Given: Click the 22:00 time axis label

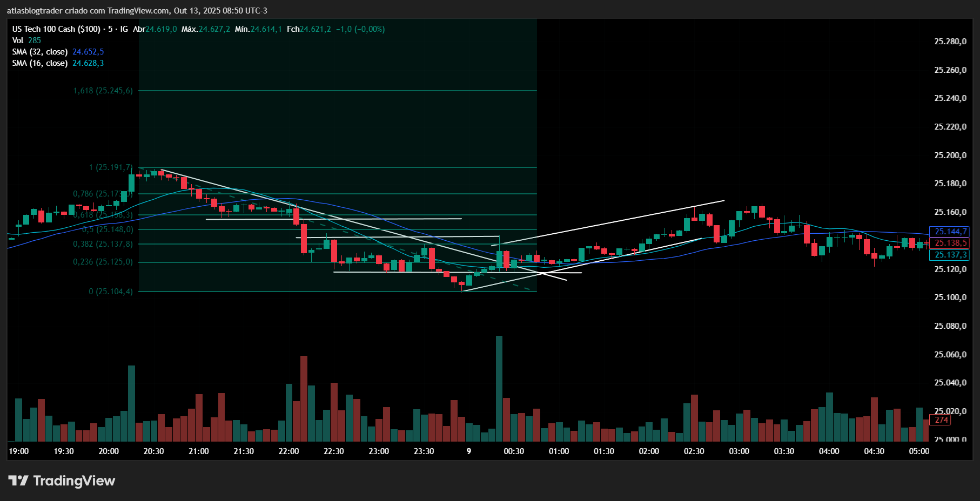Looking at the screenshot, I should click(288, 451).
